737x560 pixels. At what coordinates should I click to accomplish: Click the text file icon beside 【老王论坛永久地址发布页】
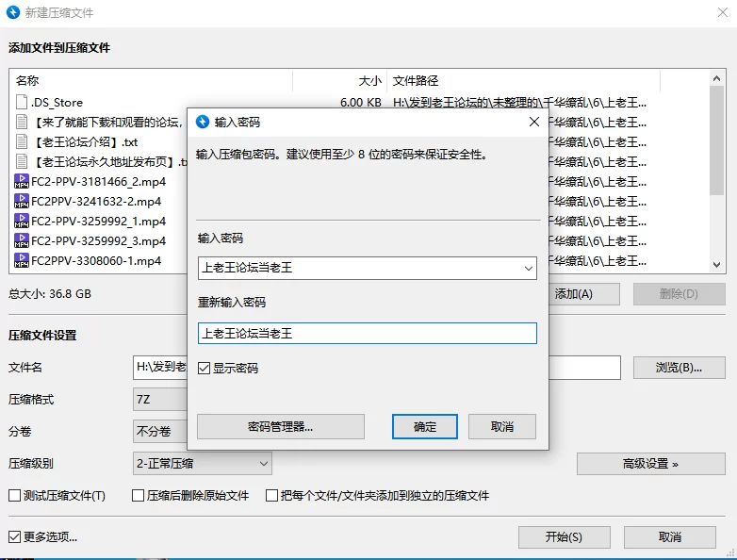[22, 161]
